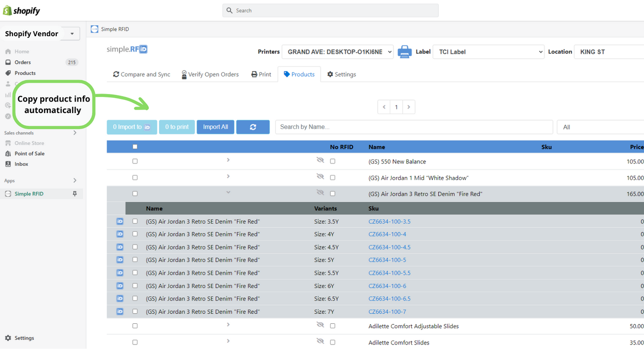The height and width of the screenshot is (362, 644).
Task: Click the RFID icon for Size 7Y variant
Action: 120,312
